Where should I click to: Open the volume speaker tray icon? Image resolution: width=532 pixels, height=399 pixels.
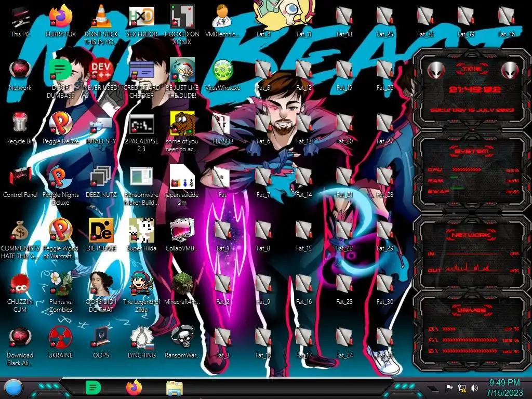click(474, 388)
